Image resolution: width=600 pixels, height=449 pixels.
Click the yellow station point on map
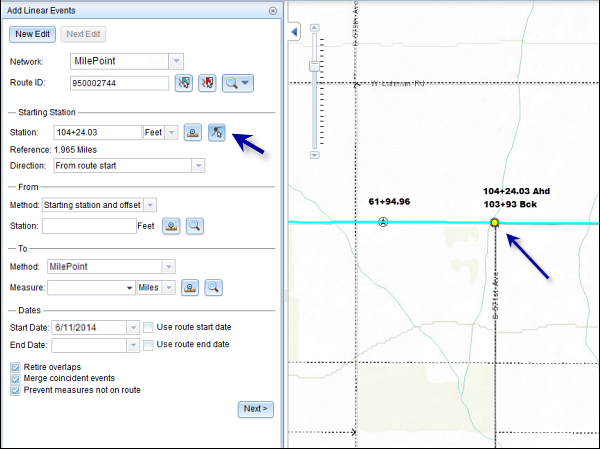494,223
